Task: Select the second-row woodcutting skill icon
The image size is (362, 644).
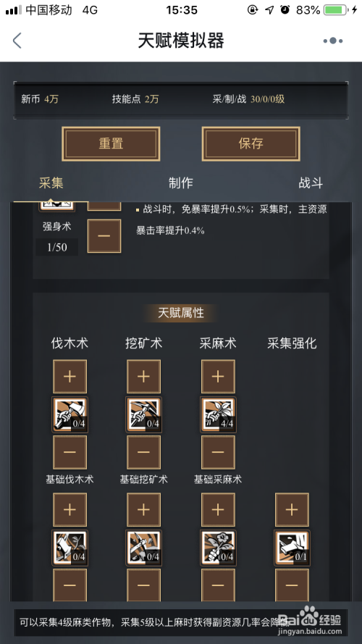Action: pos(70,548)
